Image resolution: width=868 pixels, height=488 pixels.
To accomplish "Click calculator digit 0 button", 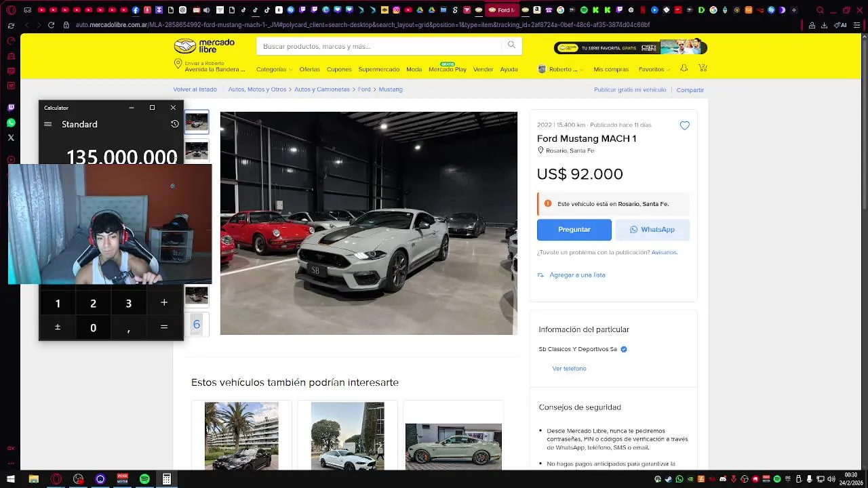I will pyautogui.click(x=93, y=327).
